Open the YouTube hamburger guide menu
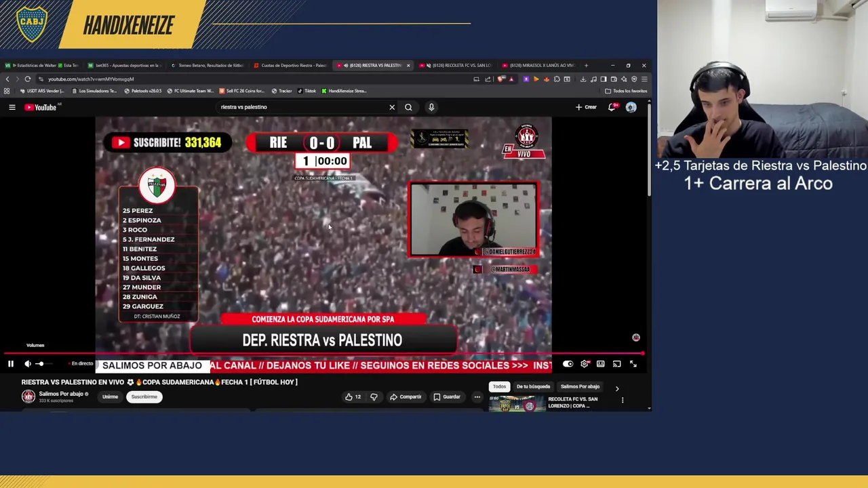Viewport: 868px width, 488px height. point(12,107)
